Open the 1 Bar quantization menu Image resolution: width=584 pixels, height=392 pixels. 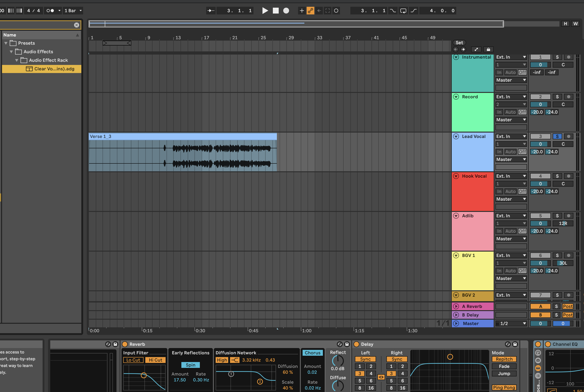(x=73, y=11)
